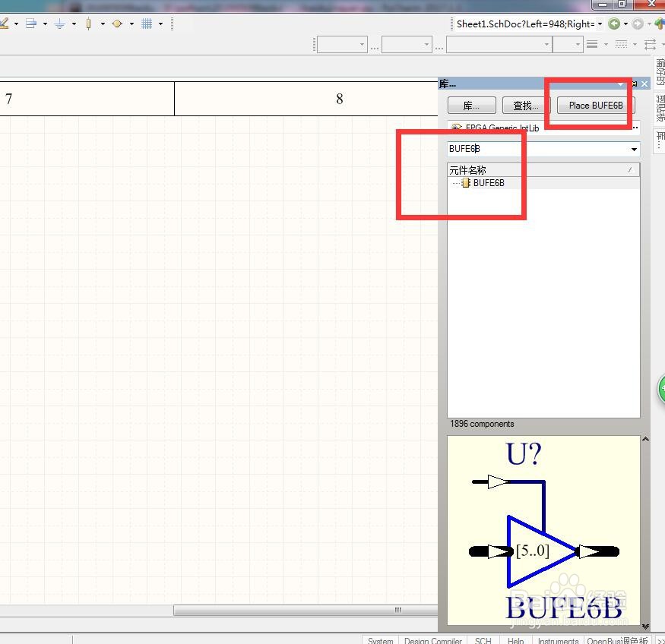Open the Help status bar tab
The height and width of the screenshot is (644, 665).
coord(515,640)
